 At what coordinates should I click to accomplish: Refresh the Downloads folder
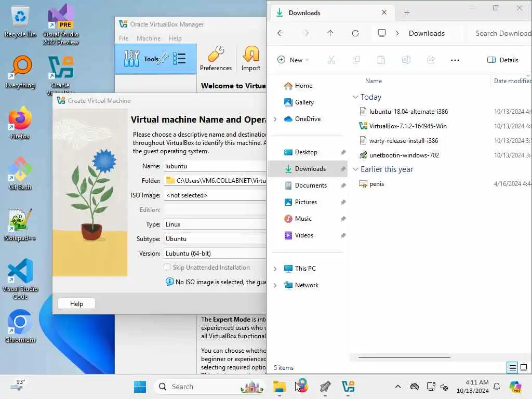click(x=355, y=33)
